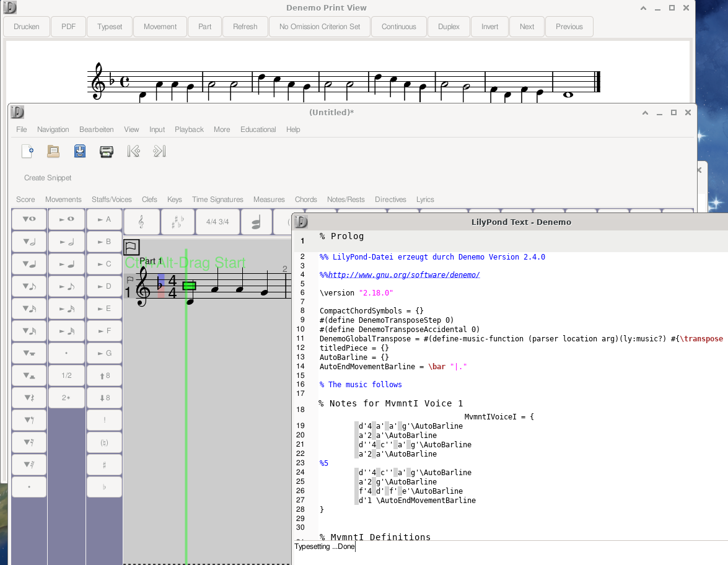Toggle the Duplex button in Print View
The image size is (728, 565).
(449, 27)
